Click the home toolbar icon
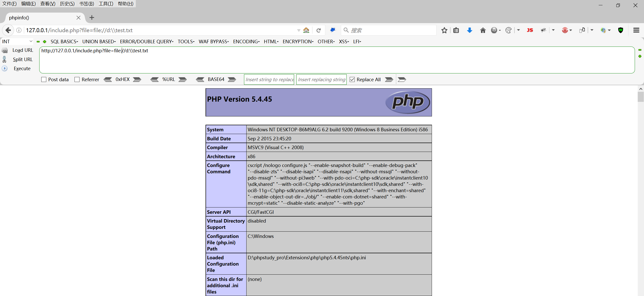644x296 pixels. click(483, 30)
